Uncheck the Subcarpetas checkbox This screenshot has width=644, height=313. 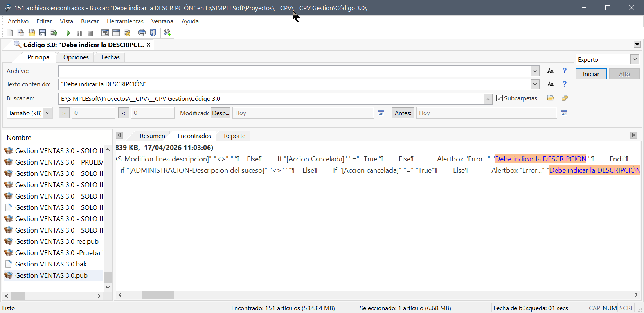point(500,98)
